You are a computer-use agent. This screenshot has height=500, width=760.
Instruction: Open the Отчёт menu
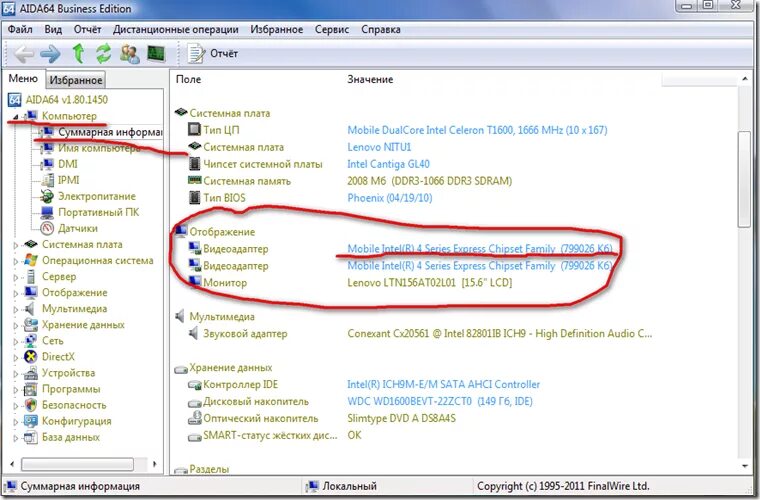[x=87, y=30]
